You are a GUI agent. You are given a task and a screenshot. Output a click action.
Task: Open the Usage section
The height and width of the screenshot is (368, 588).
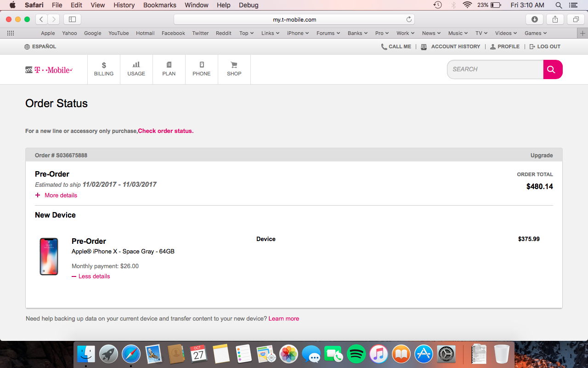(x=136, y=69)
